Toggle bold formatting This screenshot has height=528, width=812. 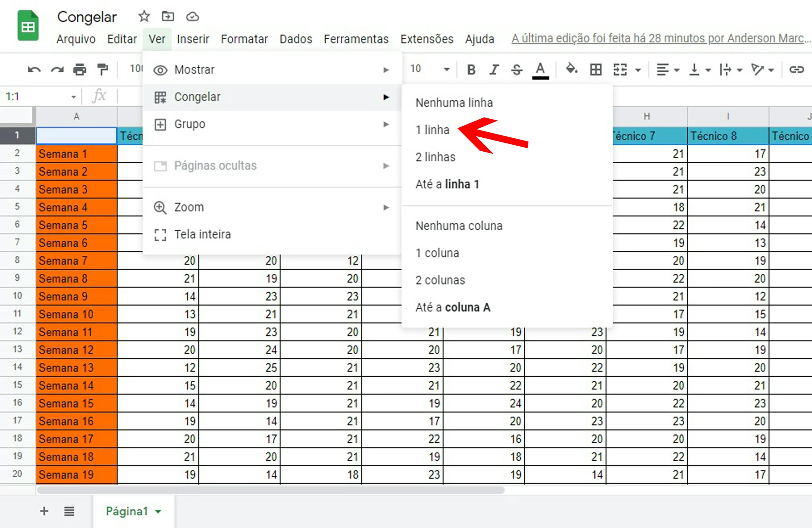pos(471,69)
